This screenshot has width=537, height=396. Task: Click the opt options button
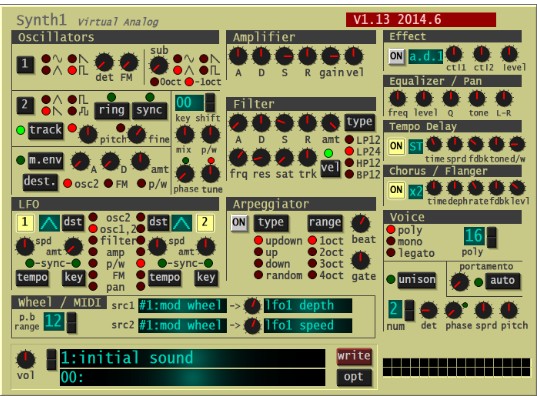click(354, 377)
